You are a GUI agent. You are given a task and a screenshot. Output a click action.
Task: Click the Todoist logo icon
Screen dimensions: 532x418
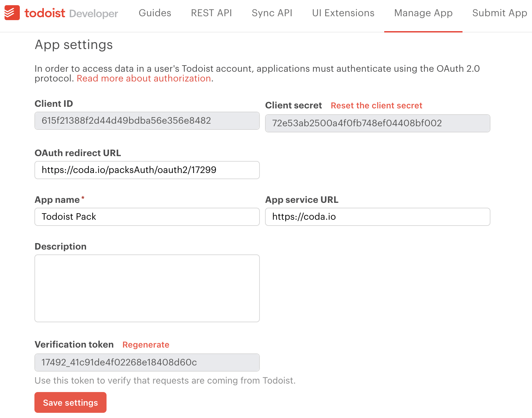12,13
